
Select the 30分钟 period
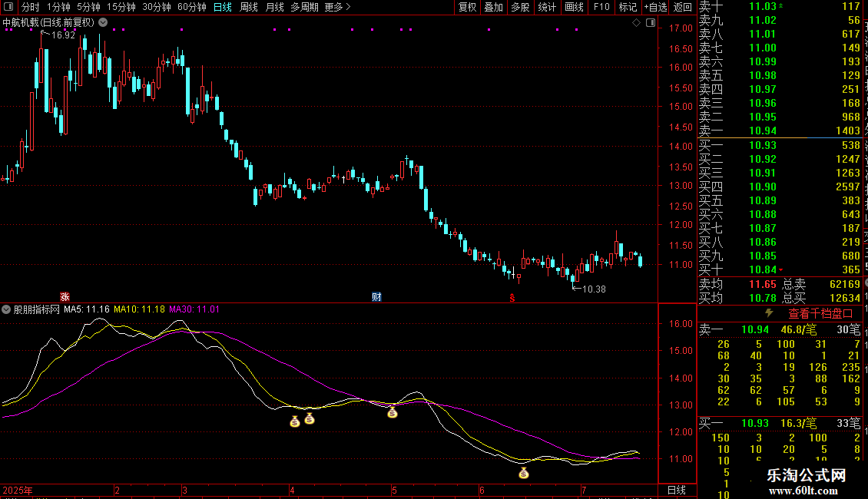tap(156, 7)
